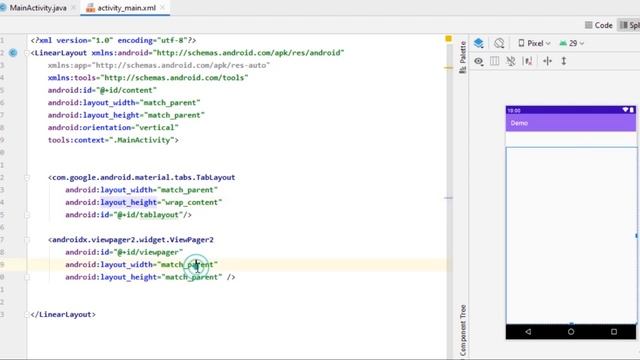Collapse the TabLayout element fold marker
Viewport: 640px width, 360px height.
point(27,178)
